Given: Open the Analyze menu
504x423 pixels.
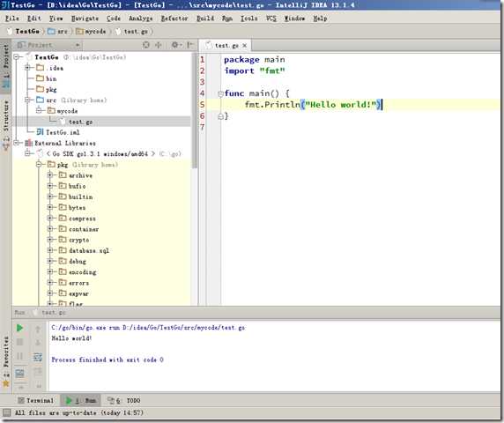Looking at the screenshot, I should coord(140,19).
